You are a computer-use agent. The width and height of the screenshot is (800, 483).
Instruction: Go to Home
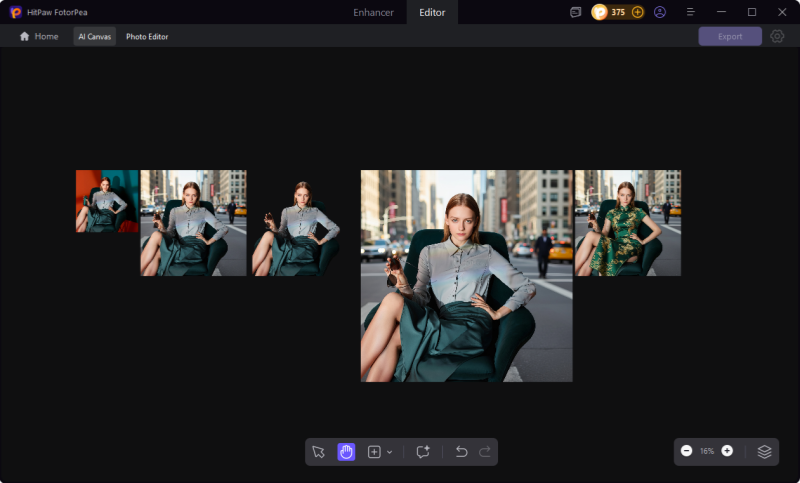click(39, 36)
